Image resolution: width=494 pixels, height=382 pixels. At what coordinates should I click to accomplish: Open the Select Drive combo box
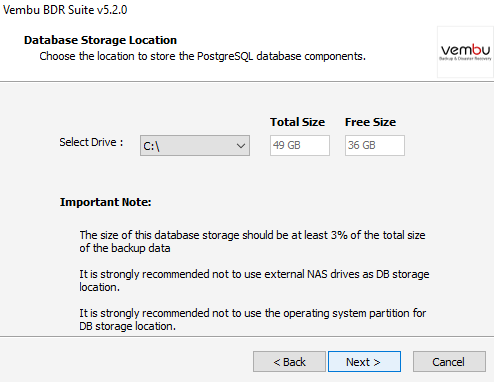195,145
